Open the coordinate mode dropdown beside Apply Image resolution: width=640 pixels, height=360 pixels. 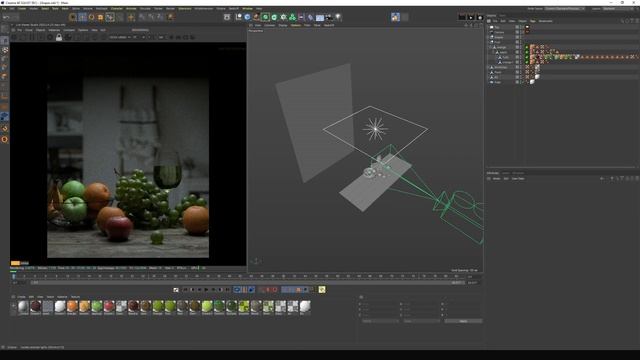point(422,321)
